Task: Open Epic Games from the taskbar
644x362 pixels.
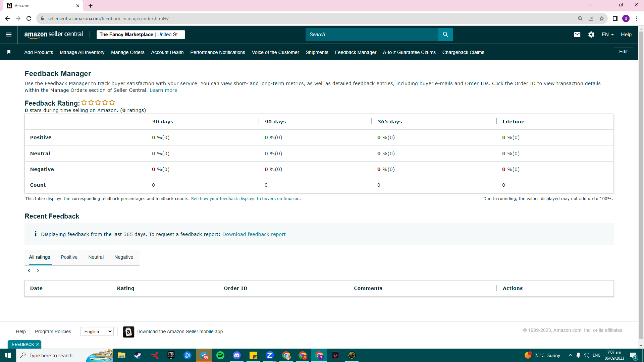Action: pos(171,355)
